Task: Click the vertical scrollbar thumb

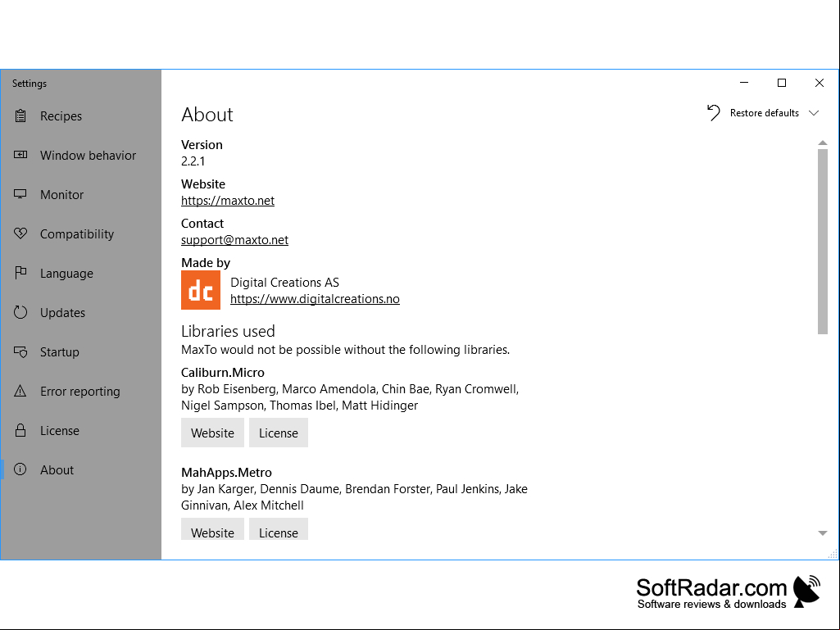Action: coord(823,242)
